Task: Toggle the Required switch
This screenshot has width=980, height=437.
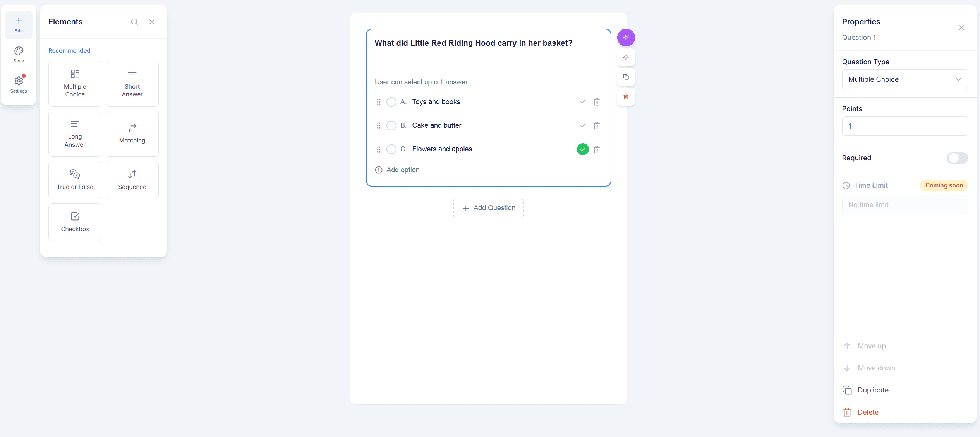Action: coord(957,158)
